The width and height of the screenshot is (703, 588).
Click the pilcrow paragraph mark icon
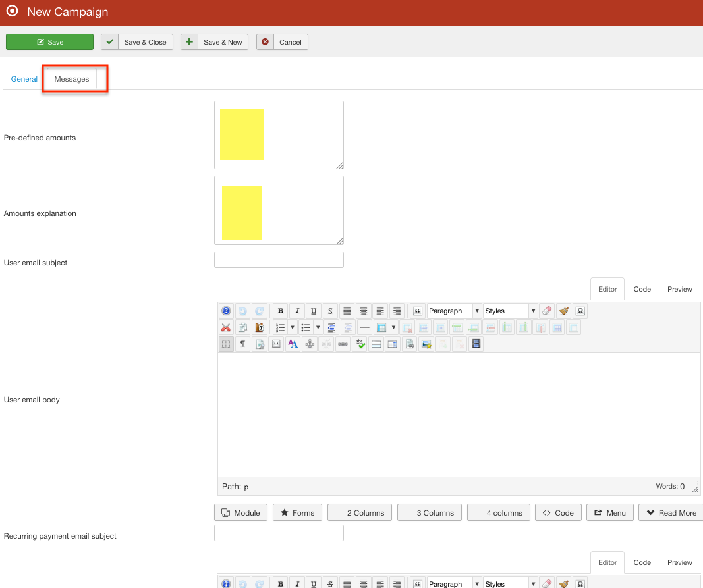[x=242, y=344]
